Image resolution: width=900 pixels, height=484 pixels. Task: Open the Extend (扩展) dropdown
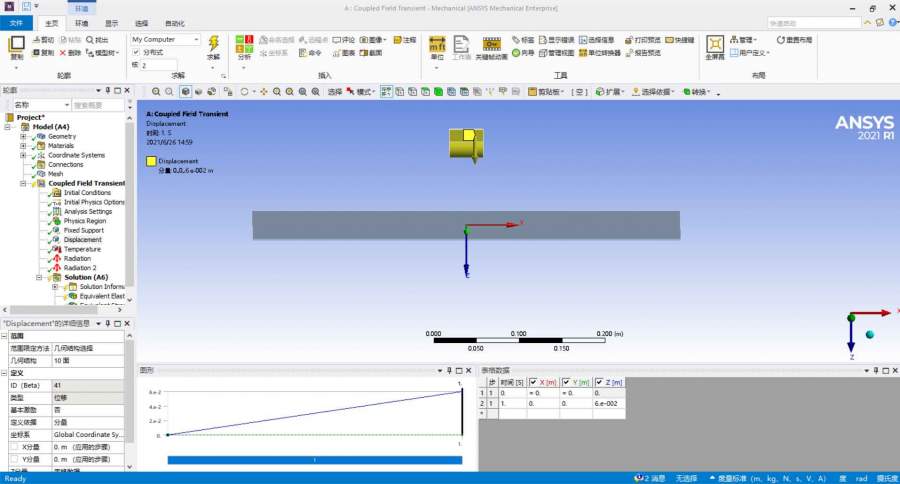[x=610, y=91]
